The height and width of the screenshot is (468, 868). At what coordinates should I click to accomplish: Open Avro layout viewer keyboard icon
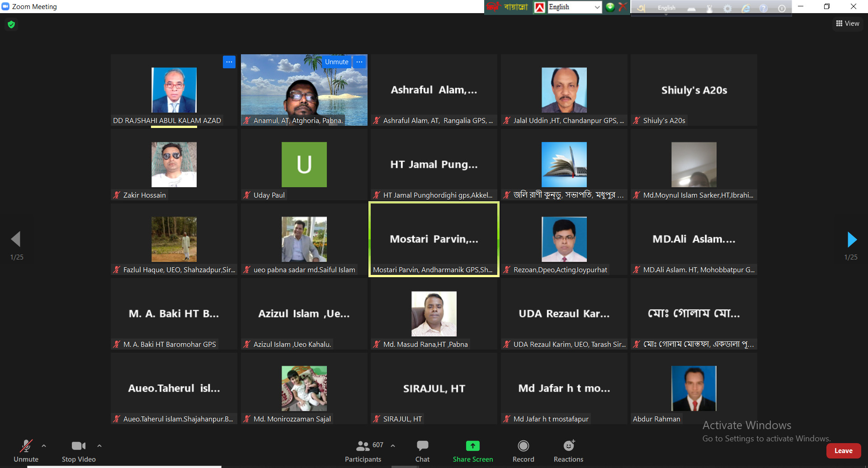tap(691, 9)
